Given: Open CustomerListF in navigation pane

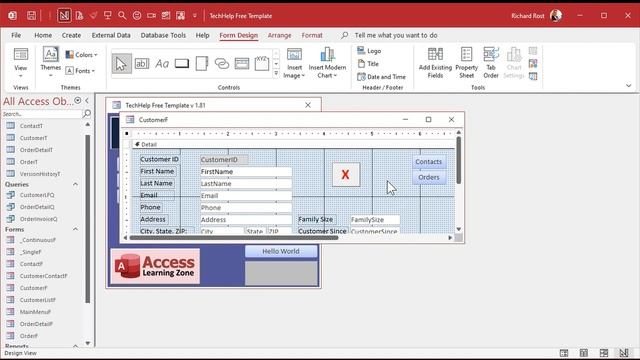Looking at the screenshot, I should (38, 300).
